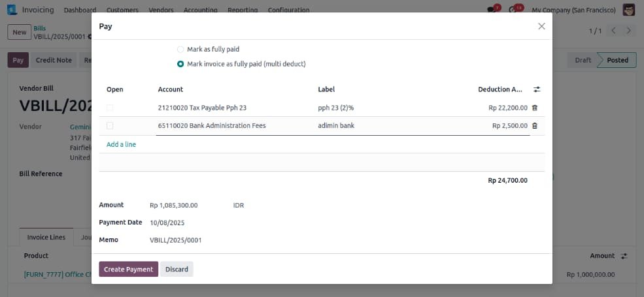The height and width of the screenshot is (297, 644).
Task: Click the Pay button behind the dialog
Action: click(x=18, y=60)
